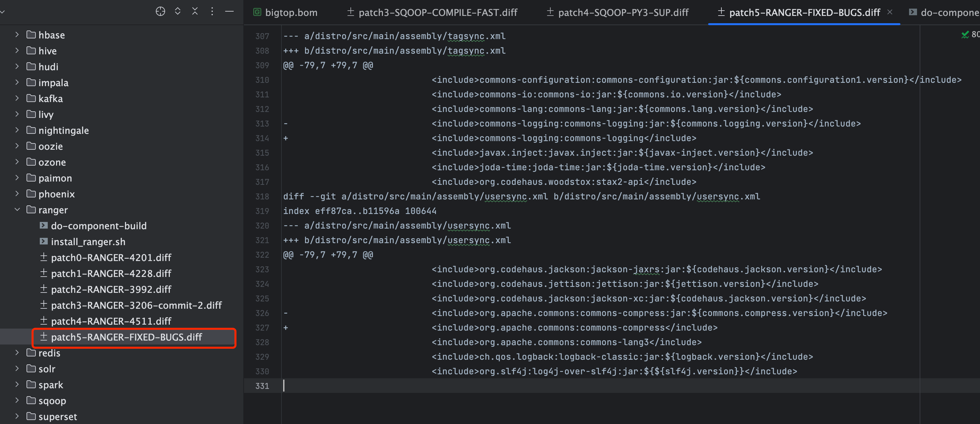The height and width of the screenshot is (424, 980).
Task: Close the patch5-RANGER-FIXED-BUGS.diff tab
Action: (x=890, y=12)
